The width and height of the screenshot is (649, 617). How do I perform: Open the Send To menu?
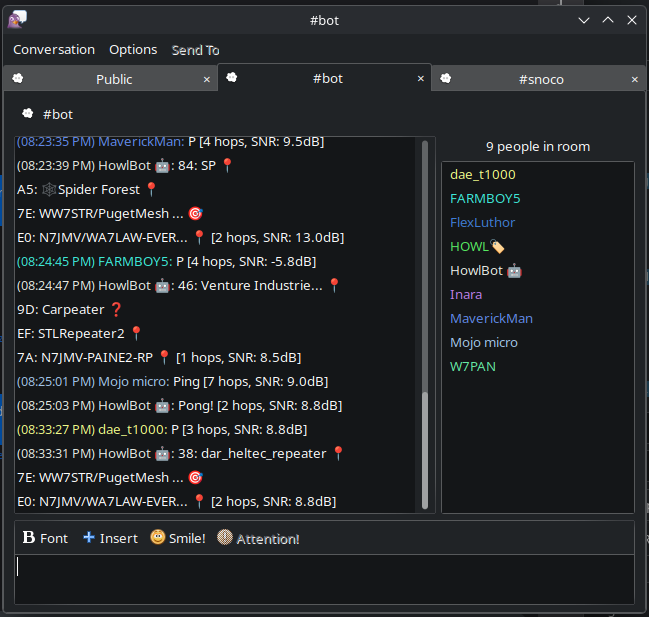pos(195,50)
